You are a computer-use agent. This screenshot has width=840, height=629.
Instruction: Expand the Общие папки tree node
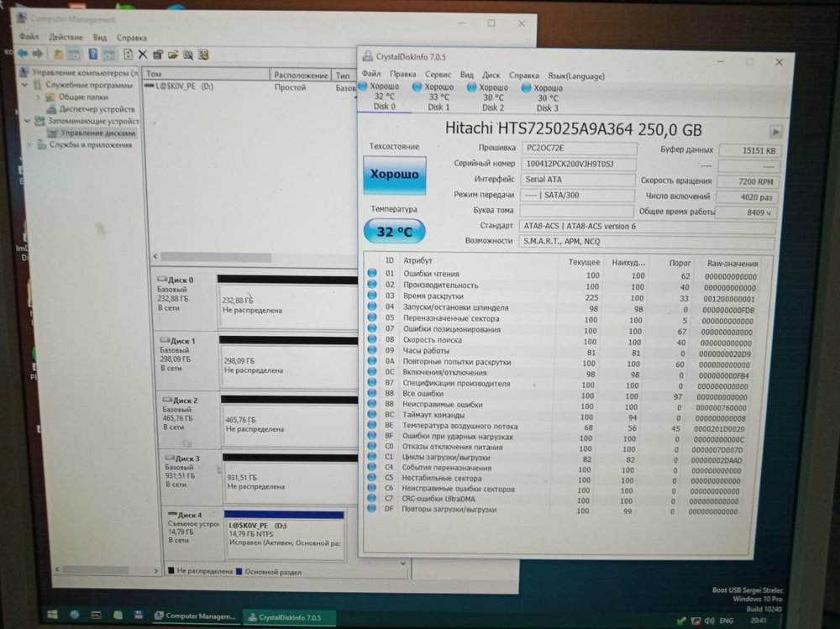(x=37, y=97)
